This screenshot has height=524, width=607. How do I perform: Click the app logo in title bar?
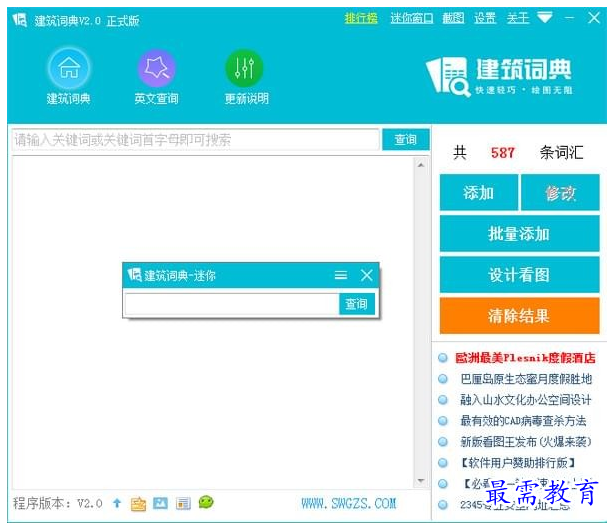point(19,20)
